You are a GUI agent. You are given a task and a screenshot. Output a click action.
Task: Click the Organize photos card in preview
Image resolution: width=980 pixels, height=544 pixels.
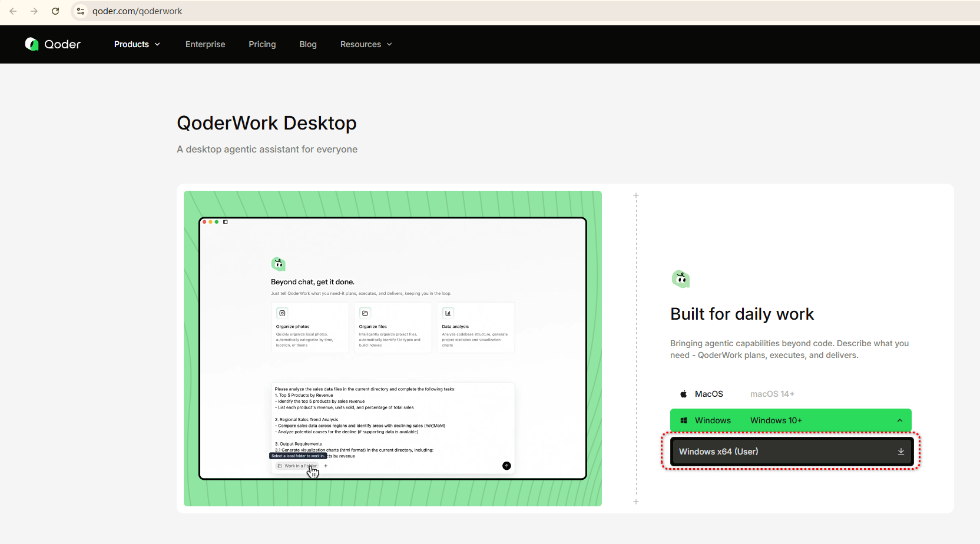point(310,328)
